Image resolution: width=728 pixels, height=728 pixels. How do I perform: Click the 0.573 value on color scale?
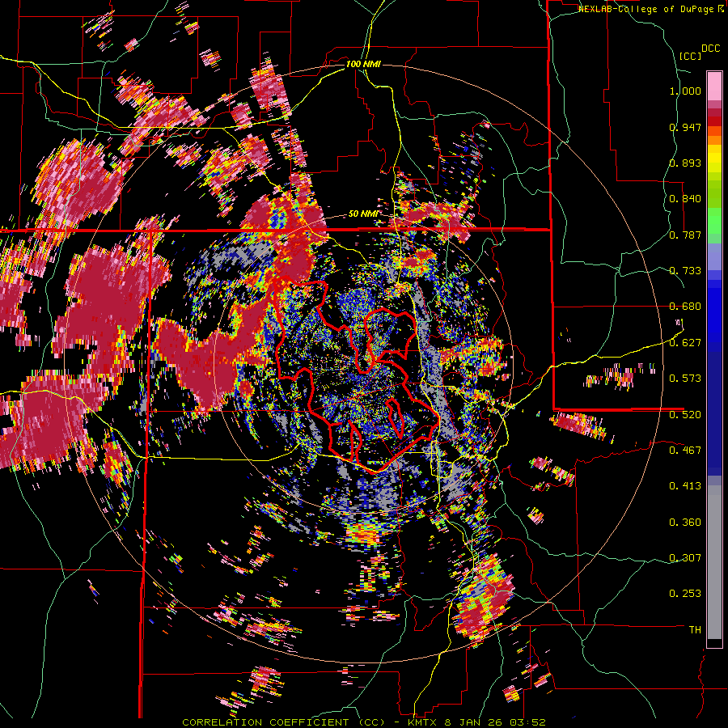coord(685,379)
